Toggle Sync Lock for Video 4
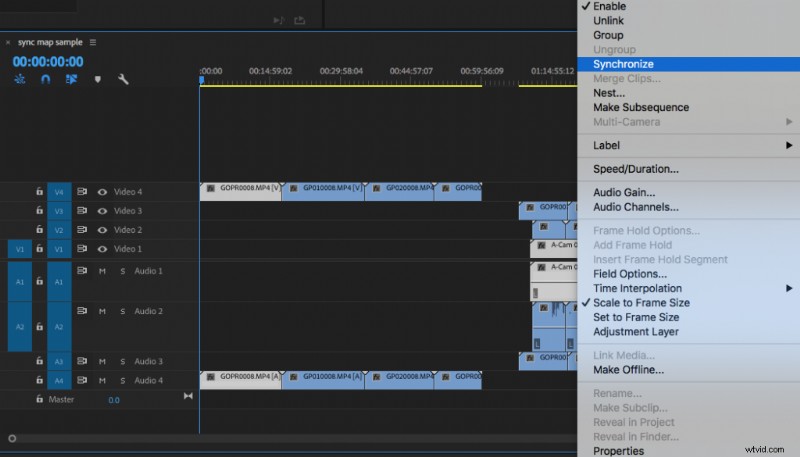 tap(82, 192)
